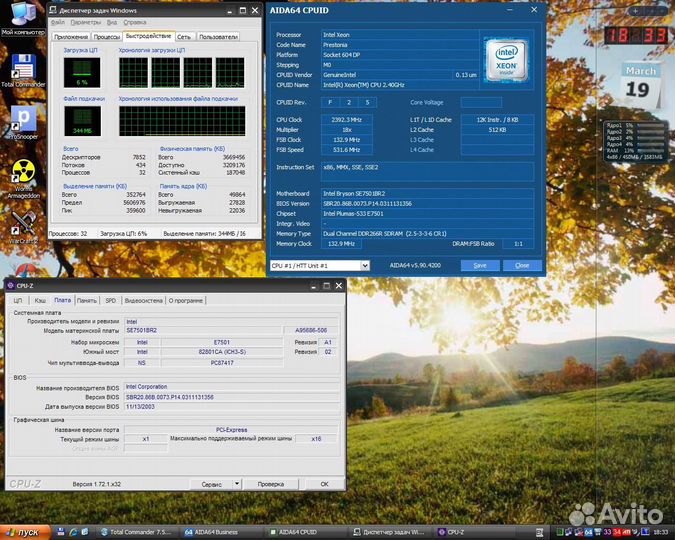Switch to the Сеть tab
Image resolution: width=675 pixels, height=540 pixels.
[x=184, y=37]
